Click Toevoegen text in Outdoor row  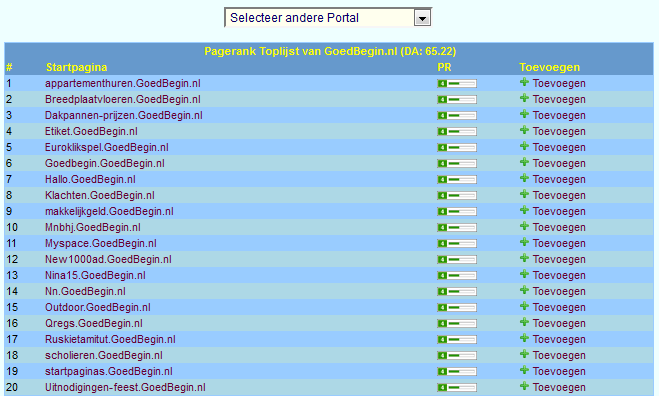point(559,307)
